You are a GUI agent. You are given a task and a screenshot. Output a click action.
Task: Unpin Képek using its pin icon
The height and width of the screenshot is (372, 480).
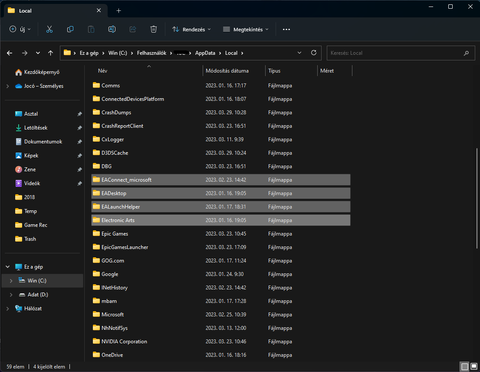pos(79,156)
